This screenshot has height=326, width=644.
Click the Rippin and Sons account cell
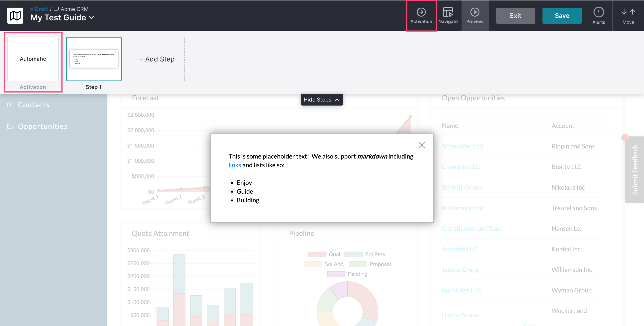coord(573,146)
